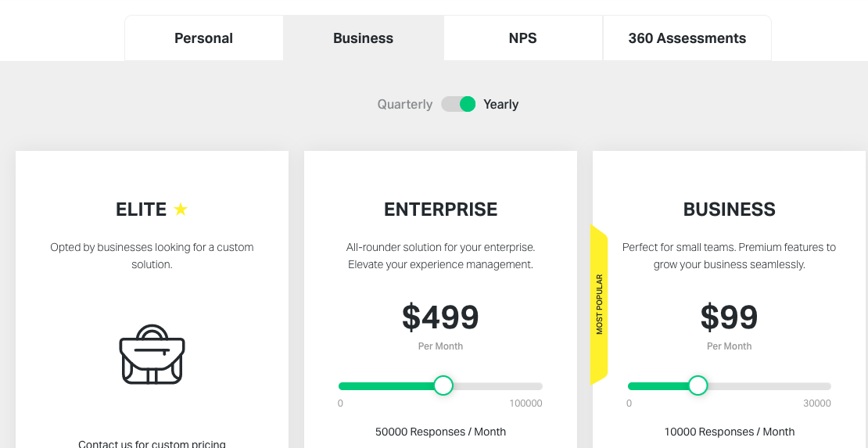Click the yellow star next to ELITE
Image resolution: width=868 pixels, height=448 pixels.
coord(181,210)
